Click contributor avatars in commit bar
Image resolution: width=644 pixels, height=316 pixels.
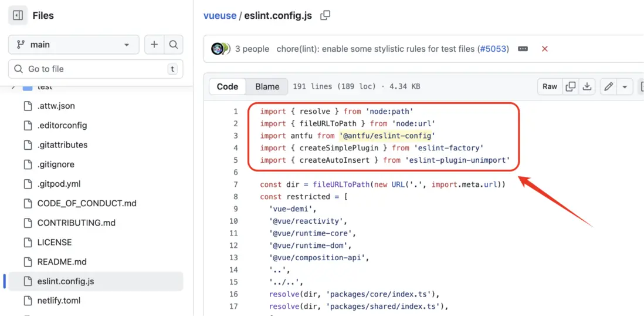(221, 49)
